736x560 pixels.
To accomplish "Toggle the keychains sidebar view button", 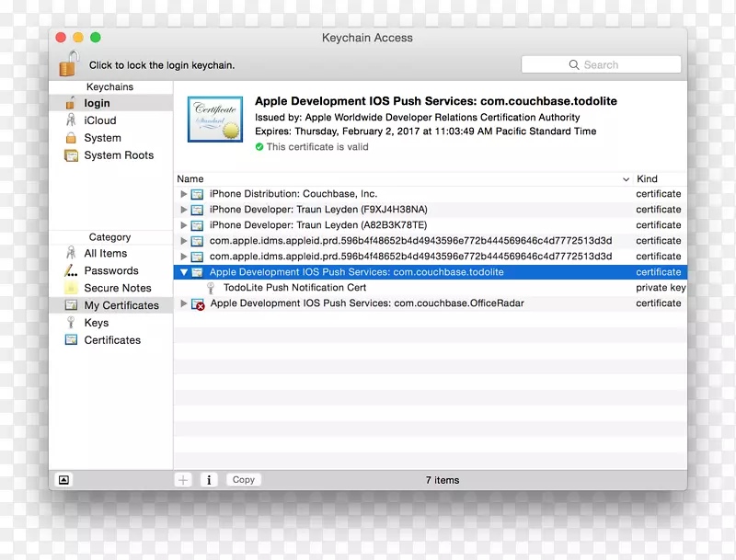I will click(63, 480).
